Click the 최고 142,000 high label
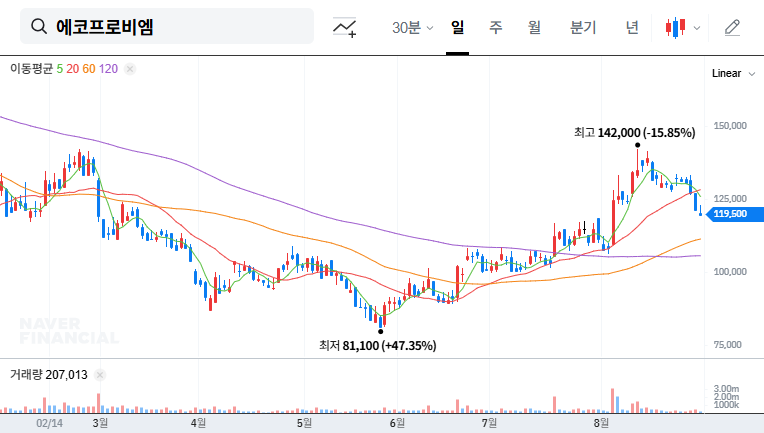This screenshot has height=433, width=764. click(x=634, y=132)
